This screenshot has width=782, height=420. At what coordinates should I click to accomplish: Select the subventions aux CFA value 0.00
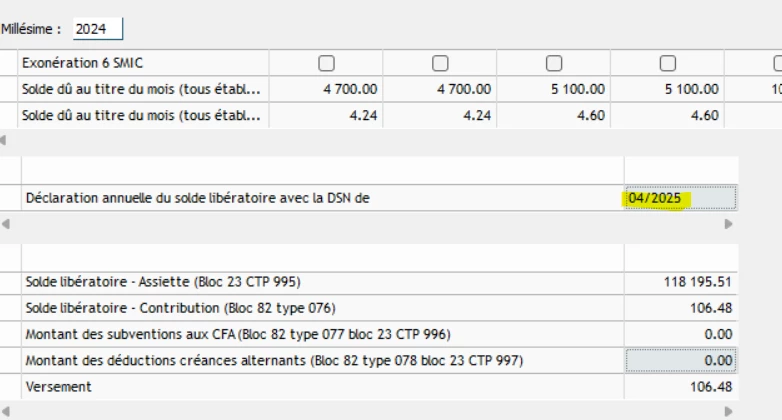coord(681,334)
